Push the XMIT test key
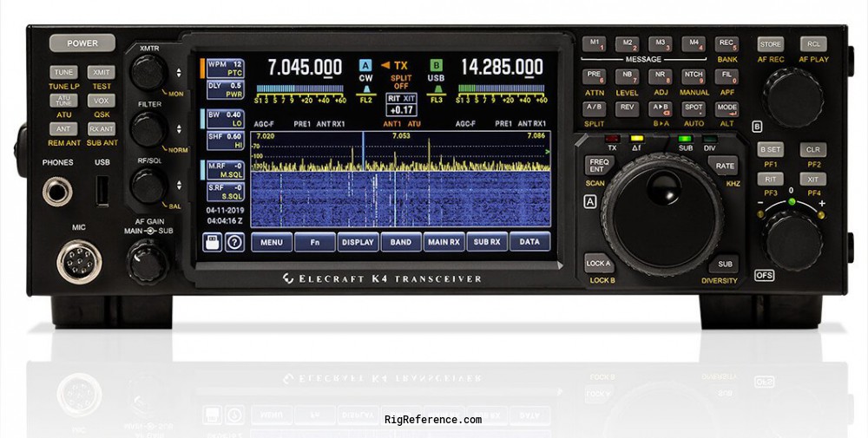This screenshot has height=438, width=868. point(102,73)
